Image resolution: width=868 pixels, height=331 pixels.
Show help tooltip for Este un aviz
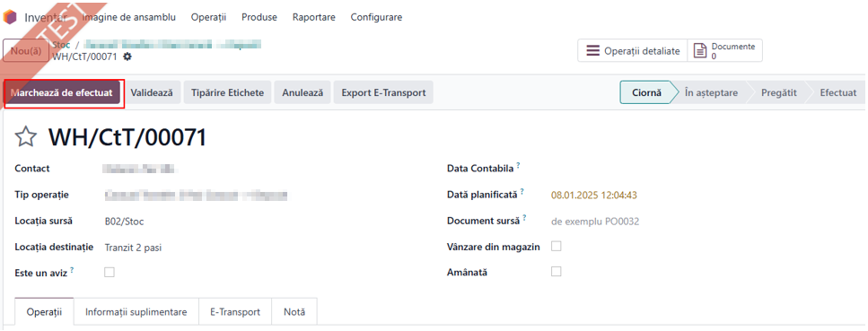tap(72, 270)
